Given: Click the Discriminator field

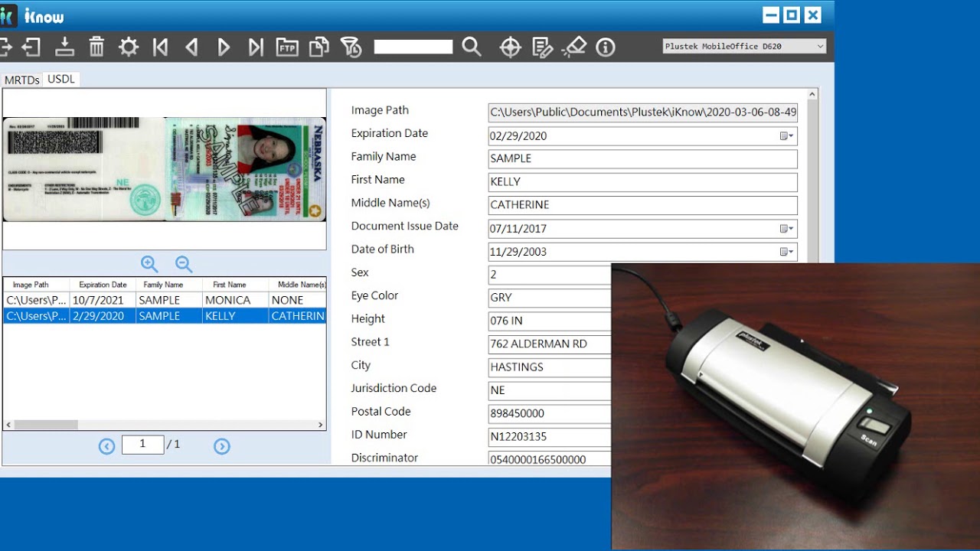Looking at the screenshot, I should point(550,459).
